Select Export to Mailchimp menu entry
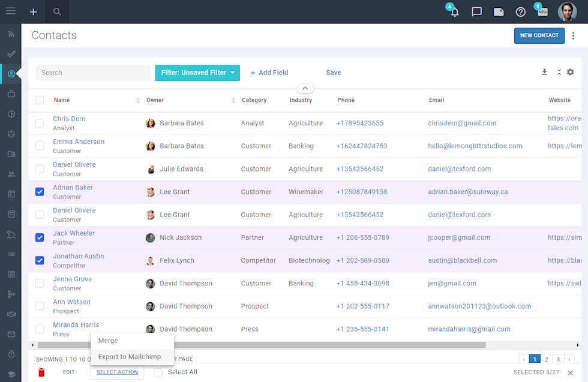Viewport: 588px width, 382px height. point(130,356)
